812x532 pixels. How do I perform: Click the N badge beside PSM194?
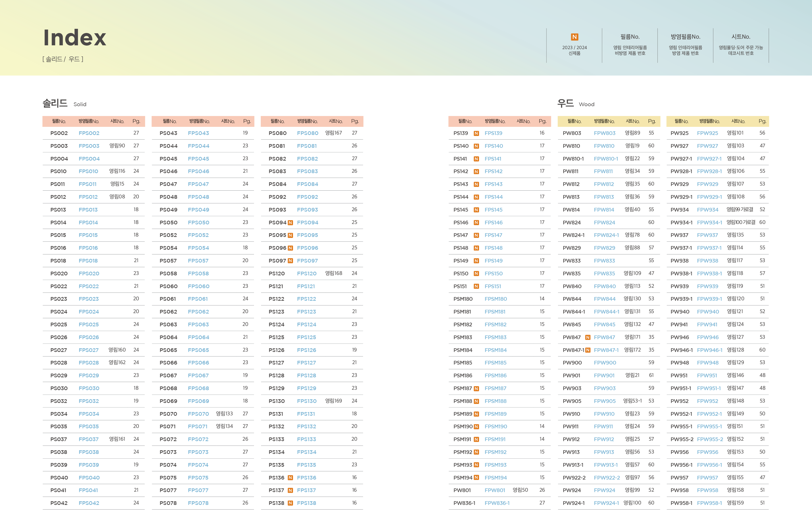pos(476,478)
